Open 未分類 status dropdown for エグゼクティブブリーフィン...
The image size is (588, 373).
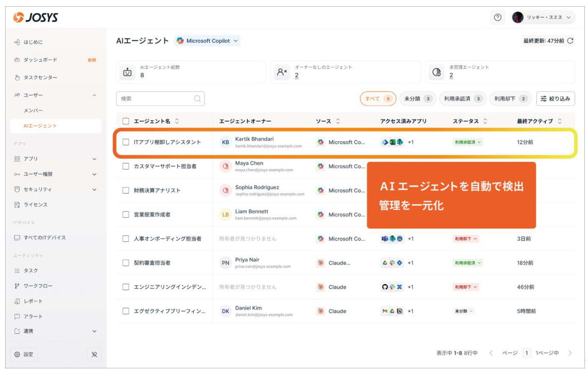464,311
